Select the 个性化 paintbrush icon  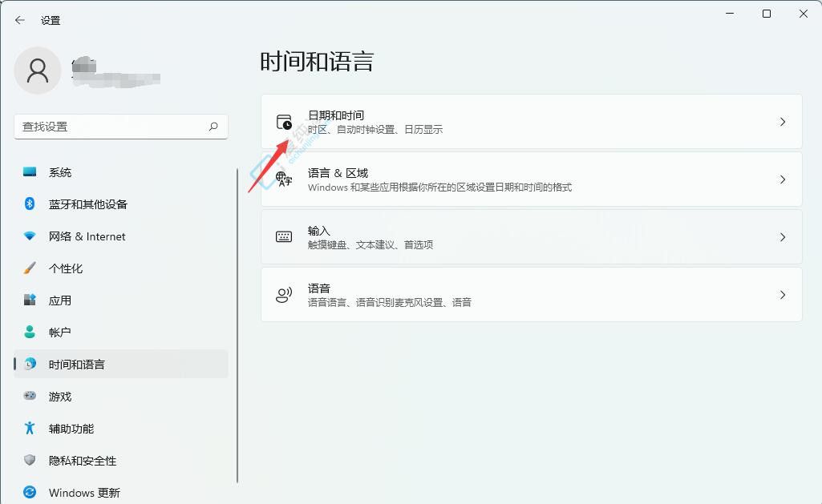pos(27,268)
